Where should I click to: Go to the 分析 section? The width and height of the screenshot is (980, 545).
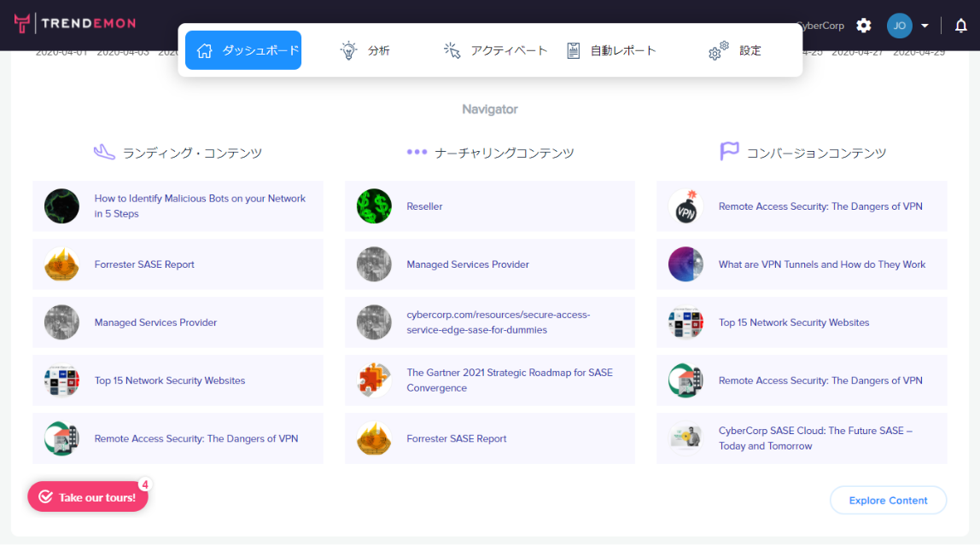click(x=365, y=50)
